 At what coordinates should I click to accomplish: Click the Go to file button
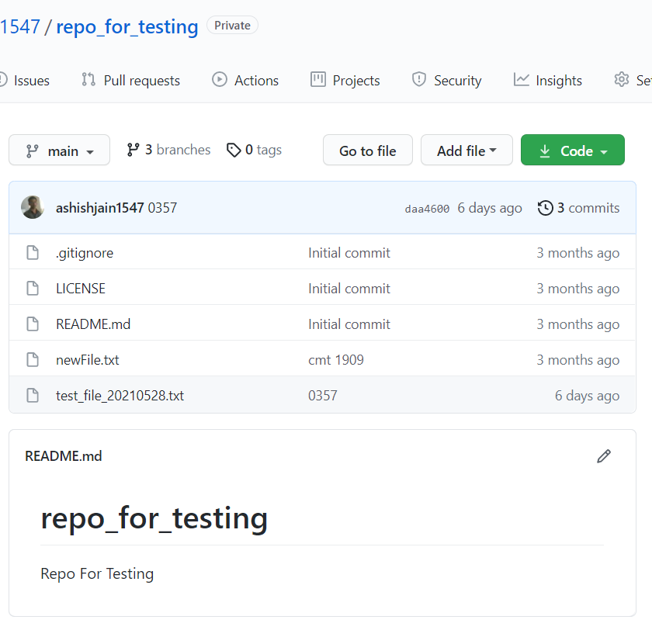pyautogui.click(x=367, y=149)
